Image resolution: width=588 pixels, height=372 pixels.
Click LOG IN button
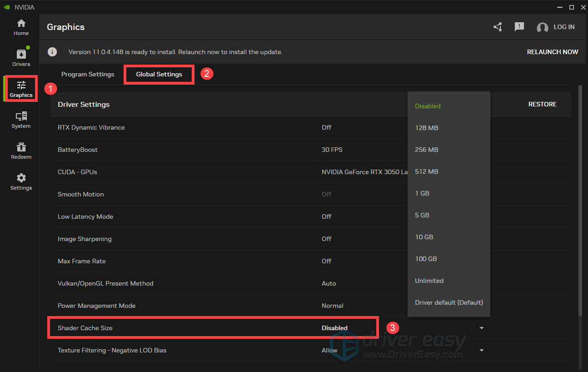tap(564, 27)
